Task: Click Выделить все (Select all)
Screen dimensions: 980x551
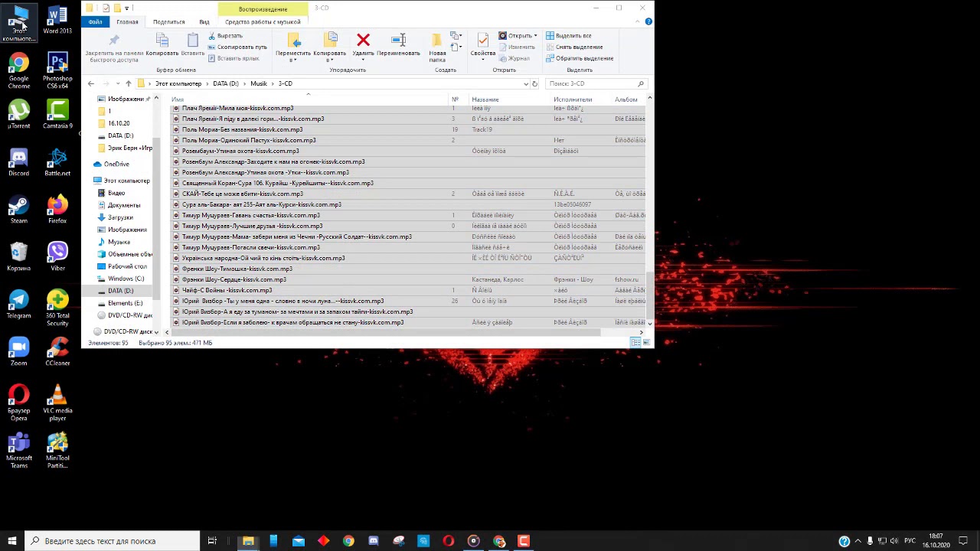Action: pos(567,36)
